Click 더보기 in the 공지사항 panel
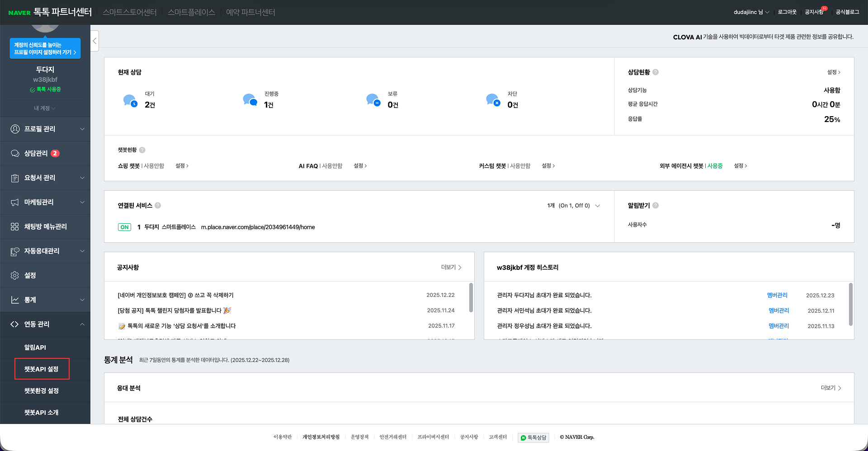This screenshot has height=451, width=868. point(451,267)
